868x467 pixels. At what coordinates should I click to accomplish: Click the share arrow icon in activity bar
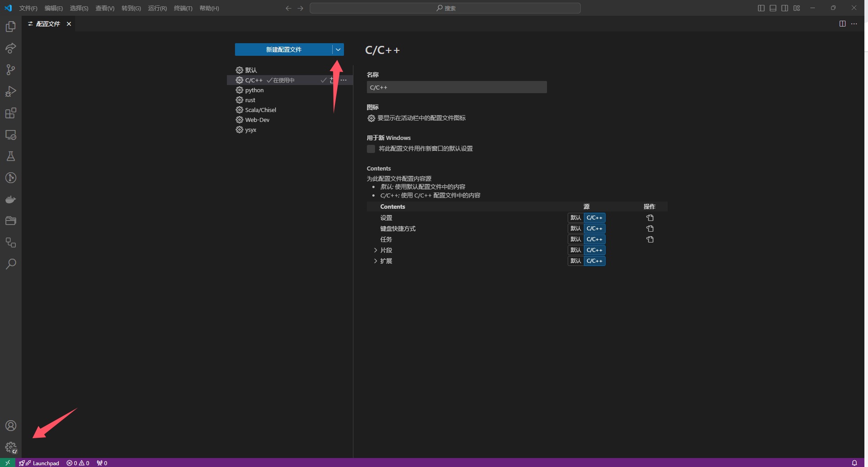click(x=11, y=48)
